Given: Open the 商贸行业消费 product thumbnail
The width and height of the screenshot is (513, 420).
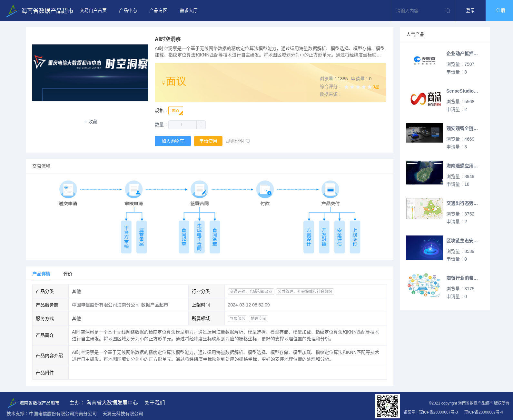Looking at the screenshot, I should click(425, 285).
